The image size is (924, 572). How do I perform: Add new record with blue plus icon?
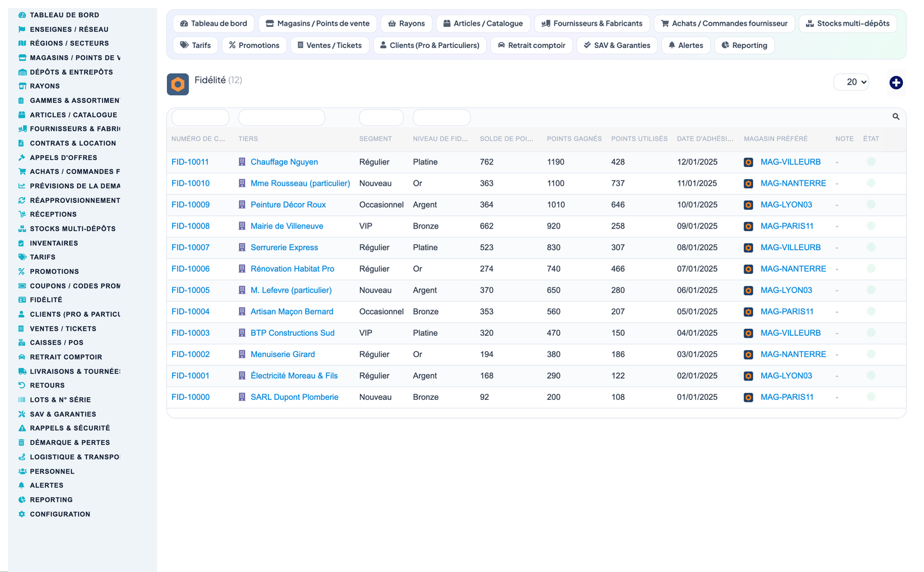[896, 83]
